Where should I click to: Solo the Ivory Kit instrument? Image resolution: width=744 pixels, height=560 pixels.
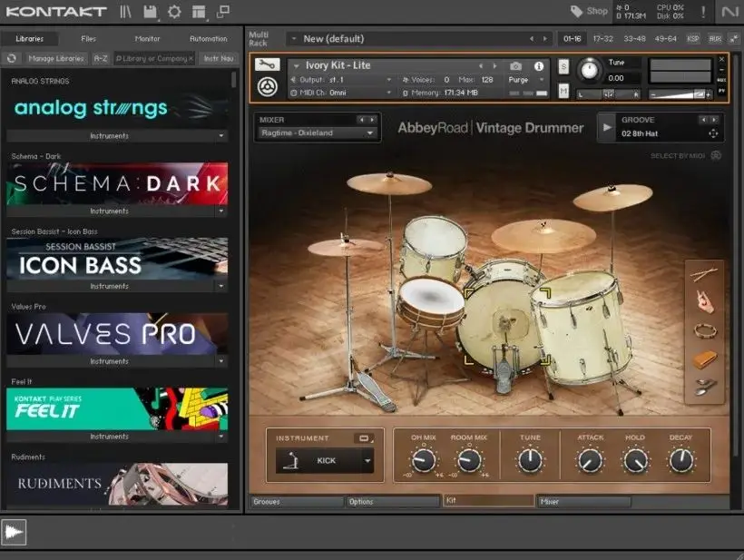(x=563, y=67)
